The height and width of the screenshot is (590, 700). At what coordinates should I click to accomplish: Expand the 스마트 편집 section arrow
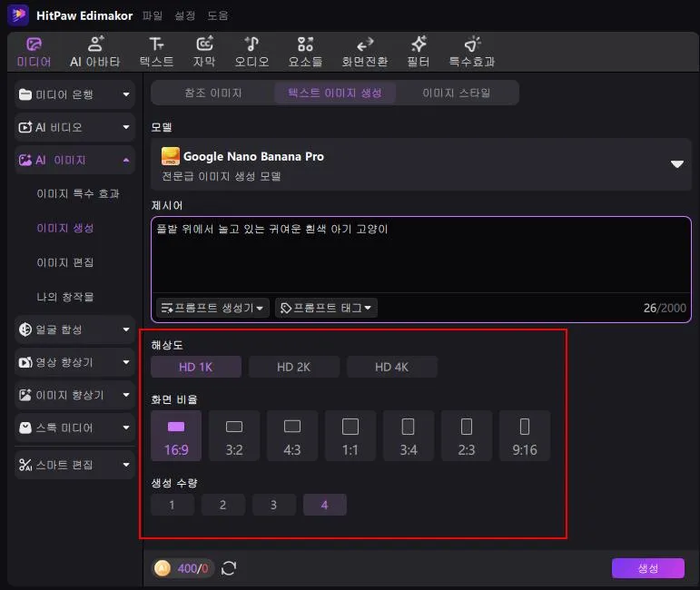pyautogui.click(x=126, y=465)
